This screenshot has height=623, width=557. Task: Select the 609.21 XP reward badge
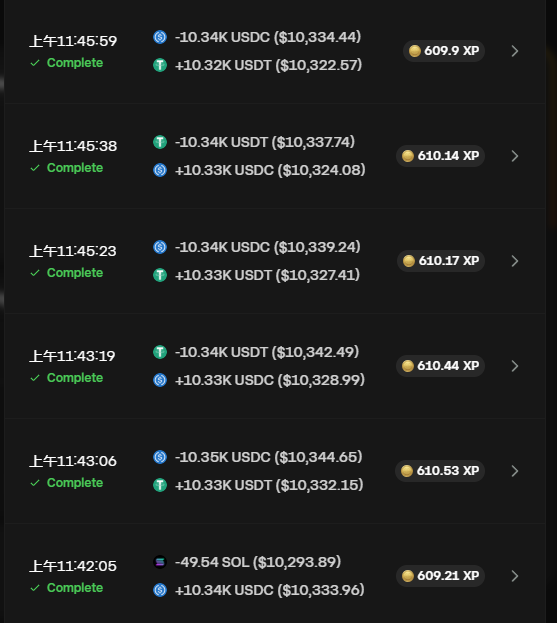click(x=440, y=576)
